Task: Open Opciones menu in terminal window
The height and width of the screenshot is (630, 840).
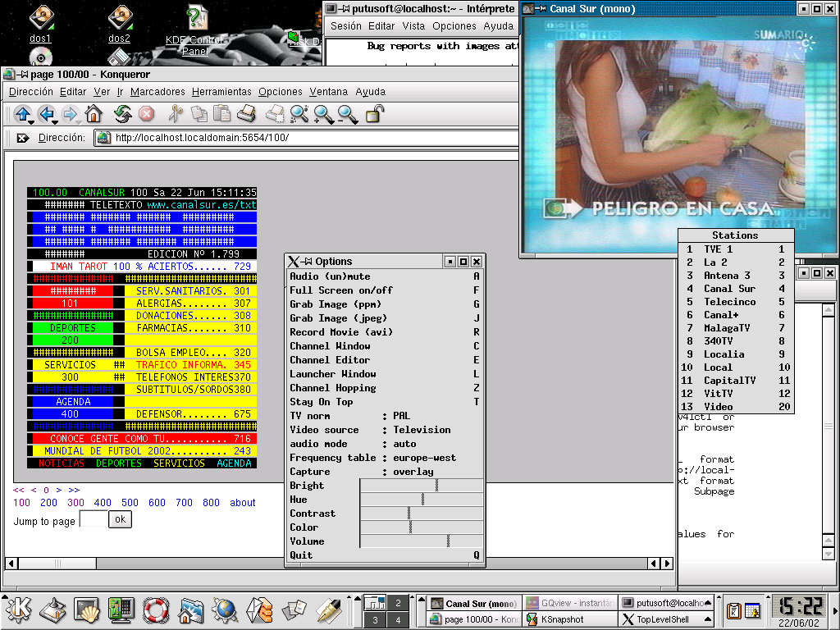Action: click(454, 25)
